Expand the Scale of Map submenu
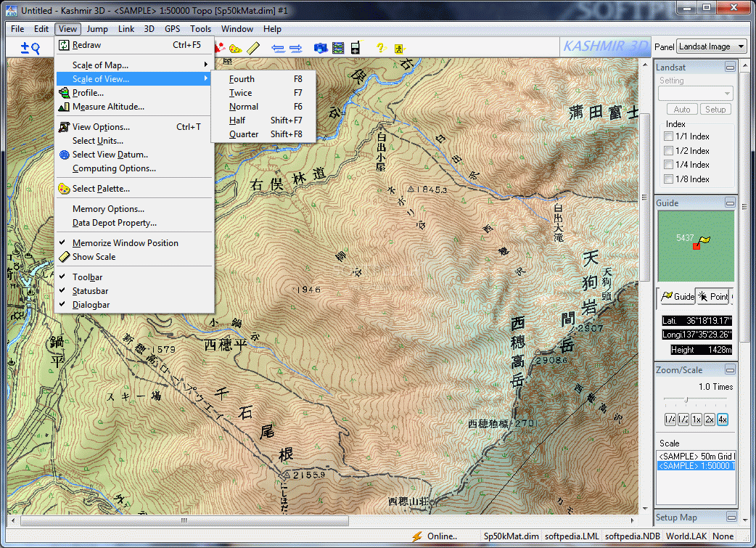Viewport: 756px width, 548px height. [135, 65]
